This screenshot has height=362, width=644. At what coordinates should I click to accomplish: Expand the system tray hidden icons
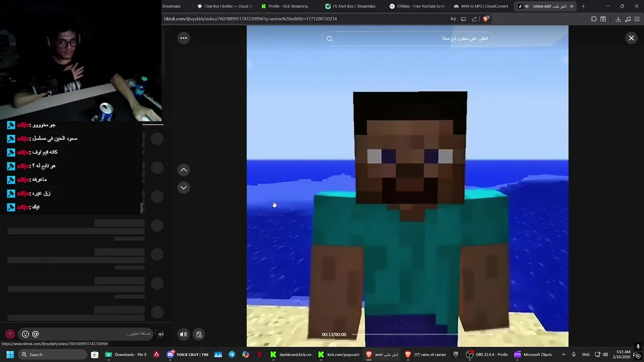[x=563, y=354]
